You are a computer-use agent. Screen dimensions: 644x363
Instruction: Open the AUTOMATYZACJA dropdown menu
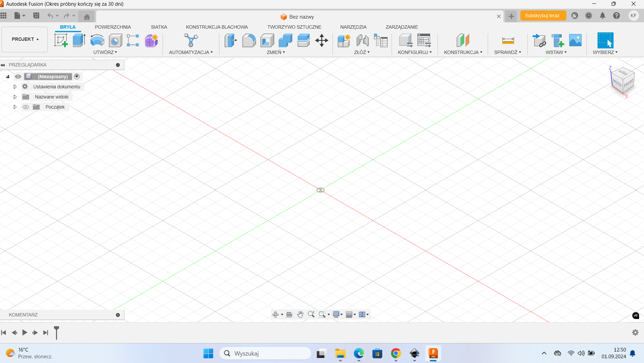tap(191, 52)
